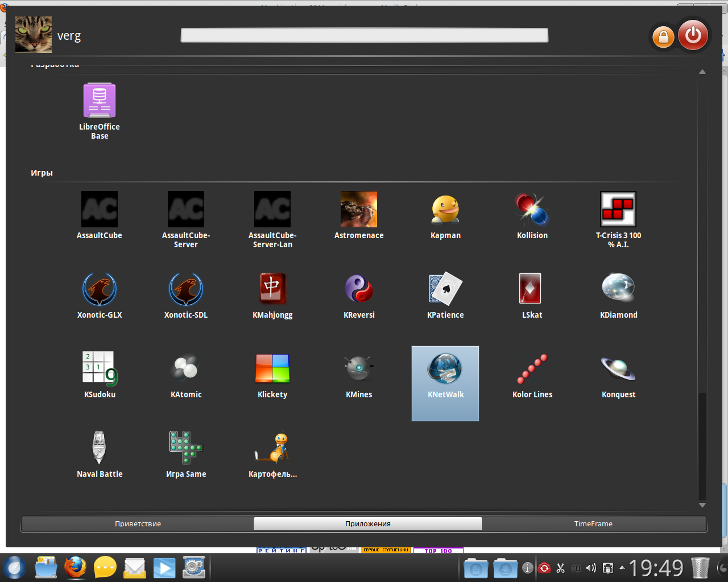Click the lock screen button
Viewport: 728px width, 582px height.
663,37
